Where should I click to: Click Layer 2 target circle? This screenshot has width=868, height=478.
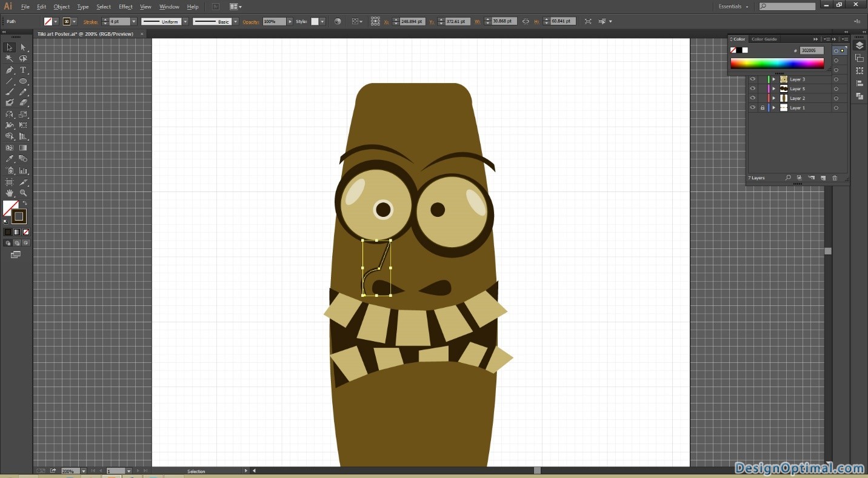pyautogui.click(x=836, y=98)
